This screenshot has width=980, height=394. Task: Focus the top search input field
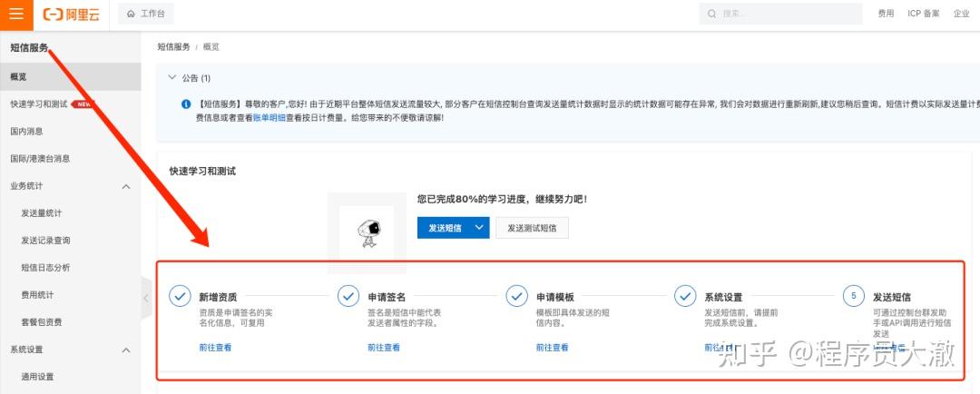click(x=780, y=14)
